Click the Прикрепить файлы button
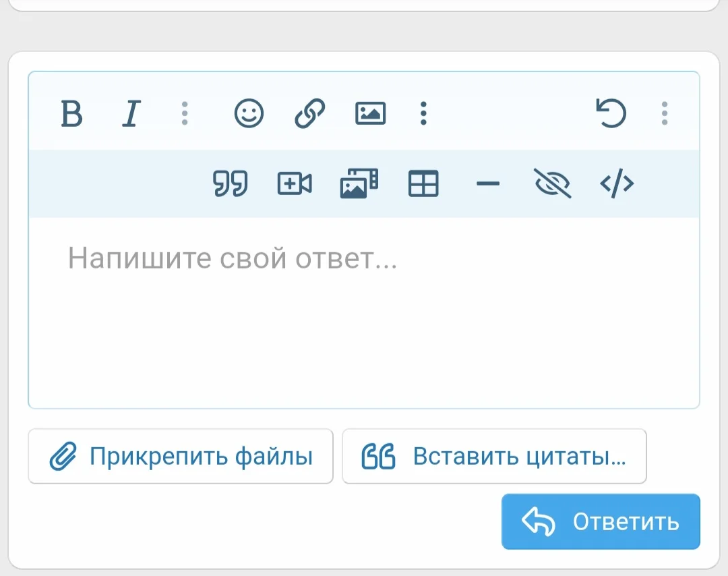This screenshot has height=576, width=728. point(181,457)
